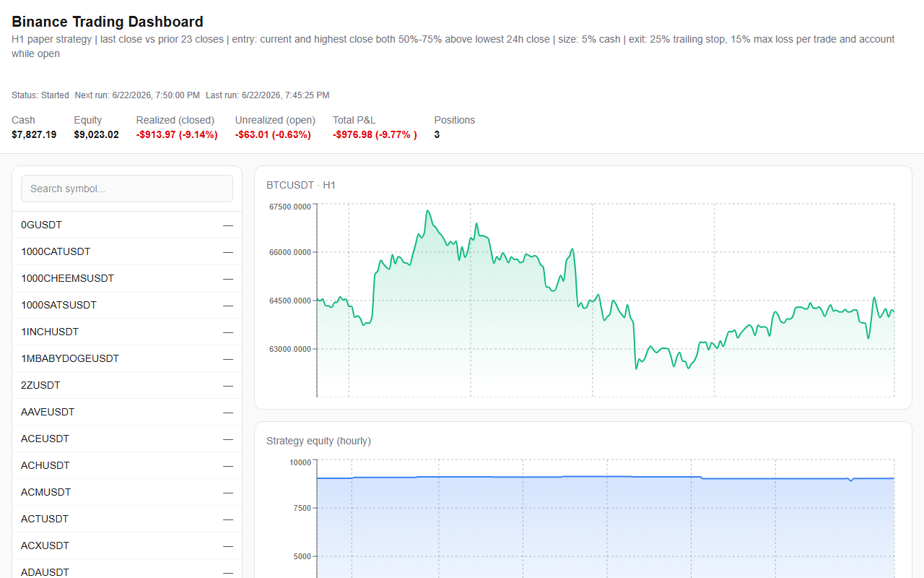Click the Next run timestamp

click(x=137, y=95)
